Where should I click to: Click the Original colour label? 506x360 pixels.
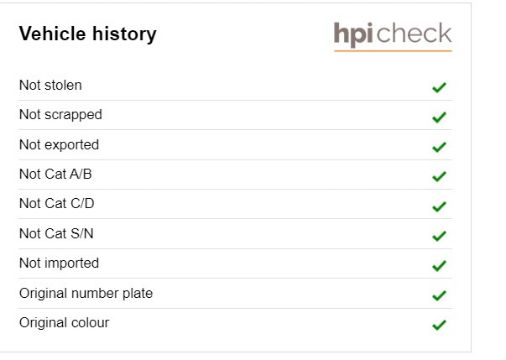click(x=64, y=323)
